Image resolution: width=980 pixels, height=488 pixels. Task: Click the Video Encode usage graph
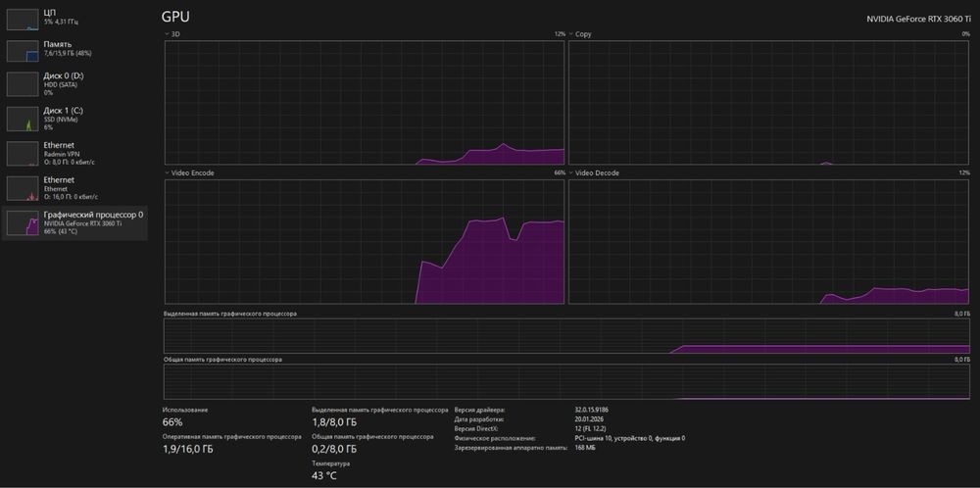pyautogui.click(x=365, y=242)
